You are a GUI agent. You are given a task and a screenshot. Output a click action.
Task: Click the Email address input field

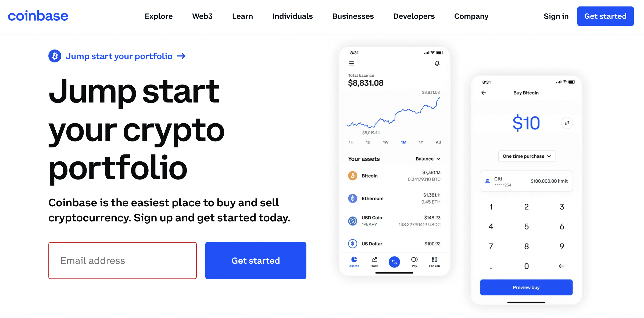pyautogui.click(x=123, y=260)
